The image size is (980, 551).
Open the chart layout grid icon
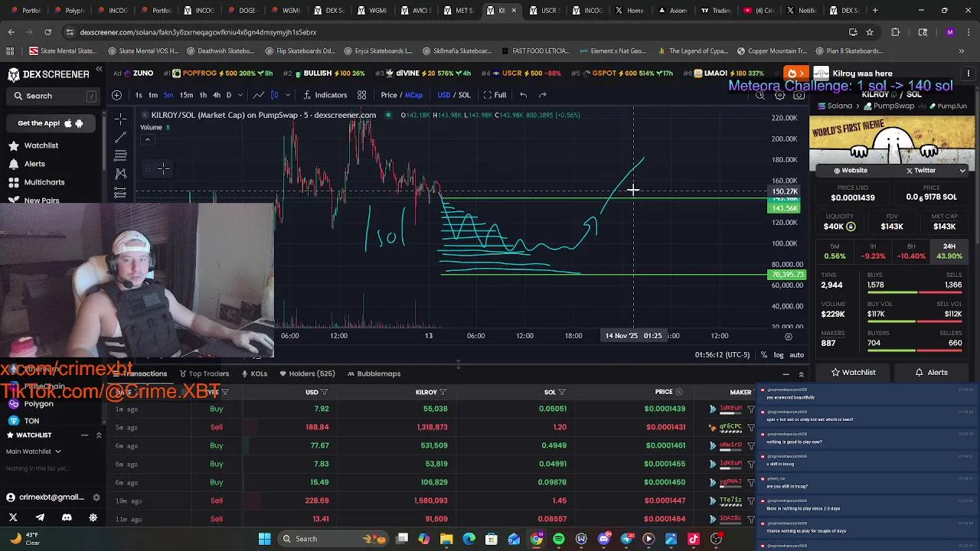coord(361,95)
